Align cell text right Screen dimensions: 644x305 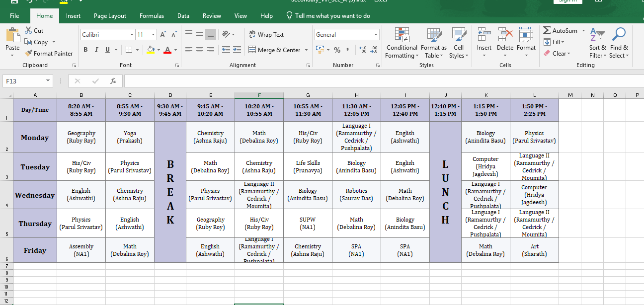(211, 50)
